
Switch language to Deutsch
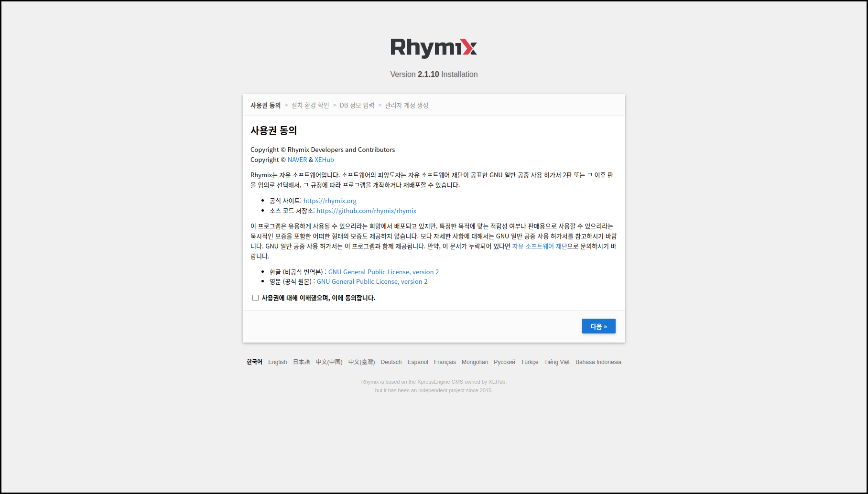[x=391, y=362]
